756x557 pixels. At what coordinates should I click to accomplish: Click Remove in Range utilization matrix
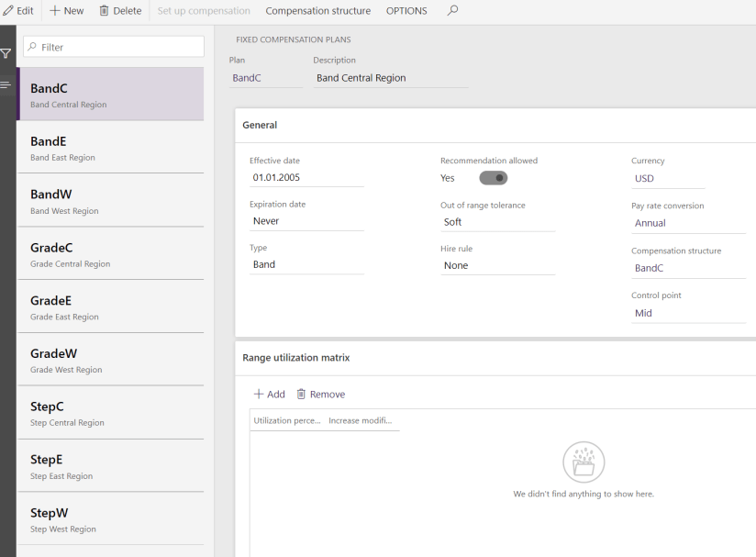320,394
